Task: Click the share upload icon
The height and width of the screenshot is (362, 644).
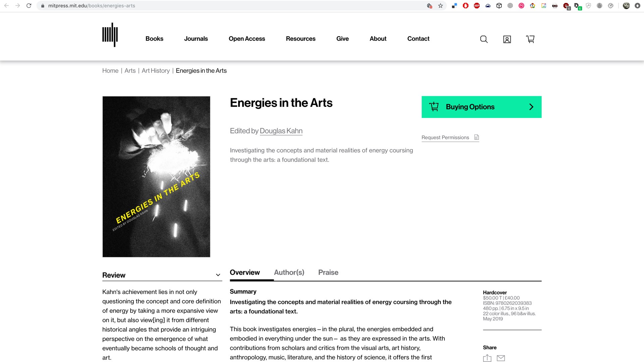Action: point(487,358)
